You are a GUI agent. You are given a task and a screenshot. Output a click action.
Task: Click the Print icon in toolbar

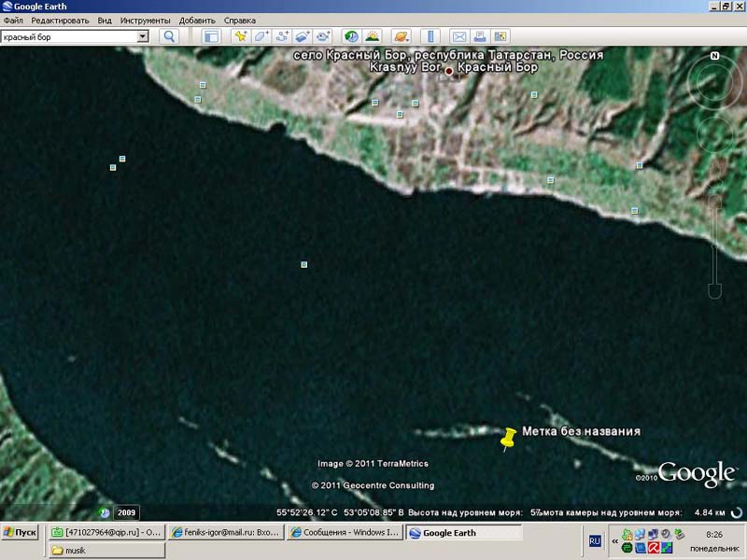479,36
